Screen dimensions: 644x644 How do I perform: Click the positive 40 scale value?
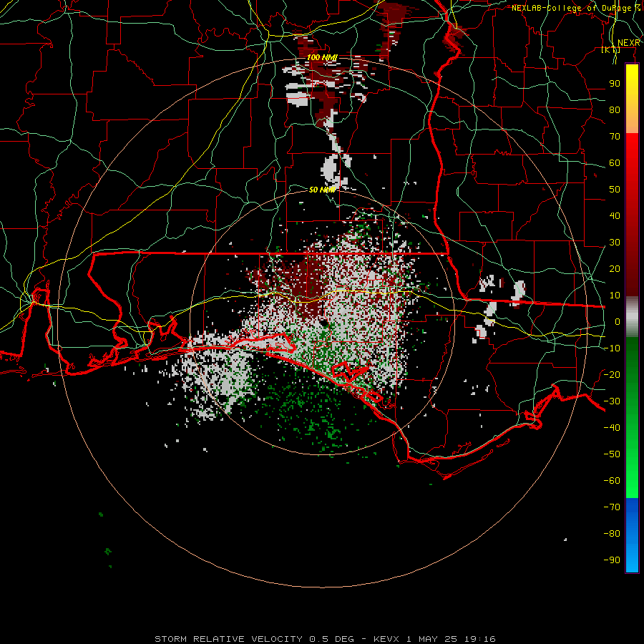click(x=615, y=215)
